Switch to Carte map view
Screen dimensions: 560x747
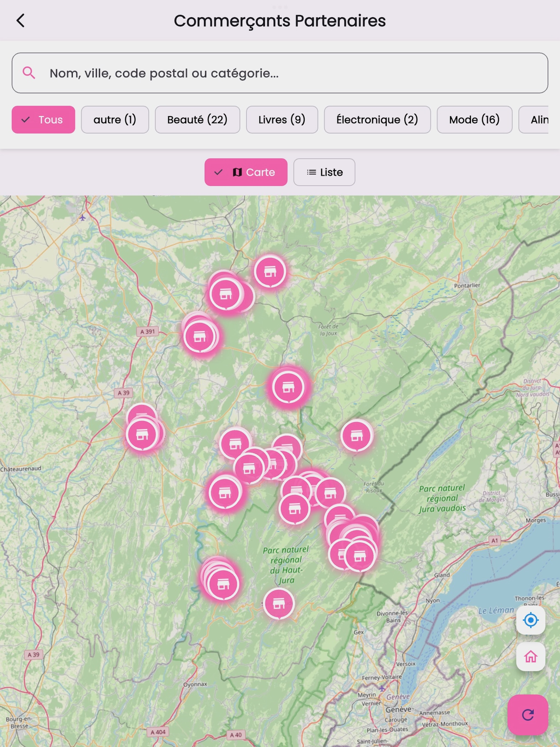pos(246,172)
